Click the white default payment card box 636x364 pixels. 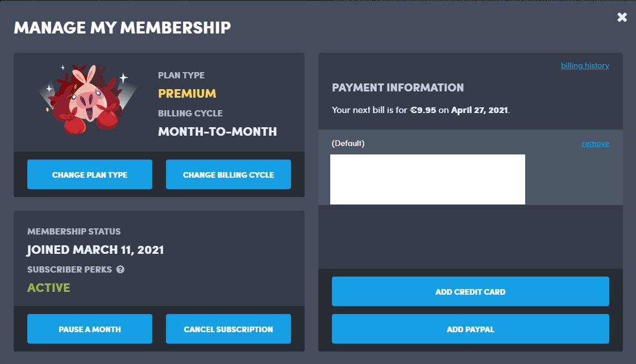(427, 179)
